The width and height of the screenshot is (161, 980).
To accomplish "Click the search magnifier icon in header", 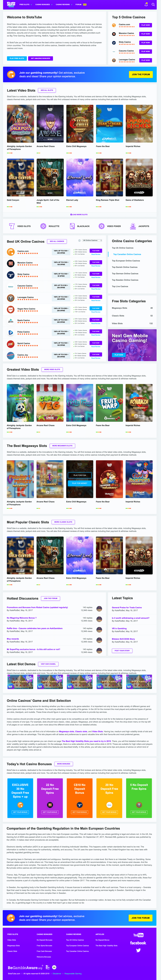I will coord(153,4).
